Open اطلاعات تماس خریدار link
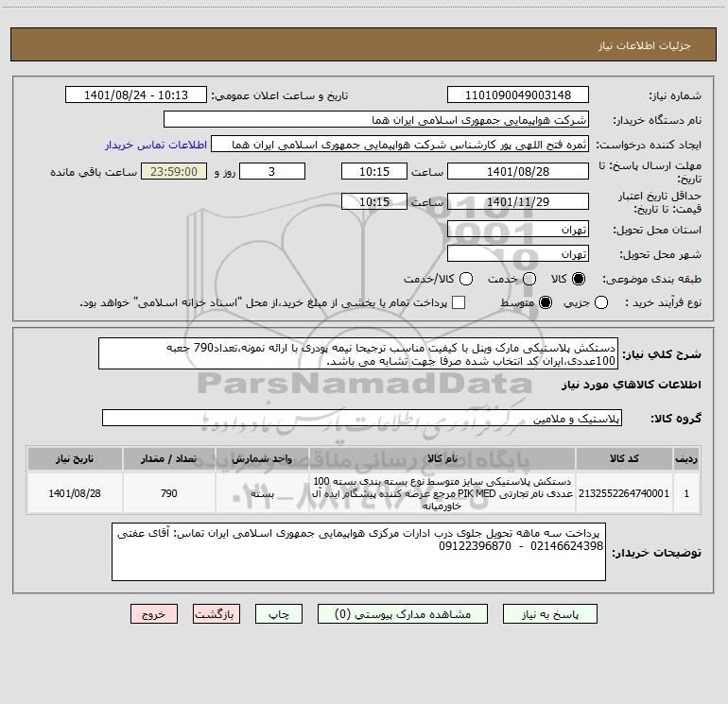The image size is (728, 704). coord(156,145)
